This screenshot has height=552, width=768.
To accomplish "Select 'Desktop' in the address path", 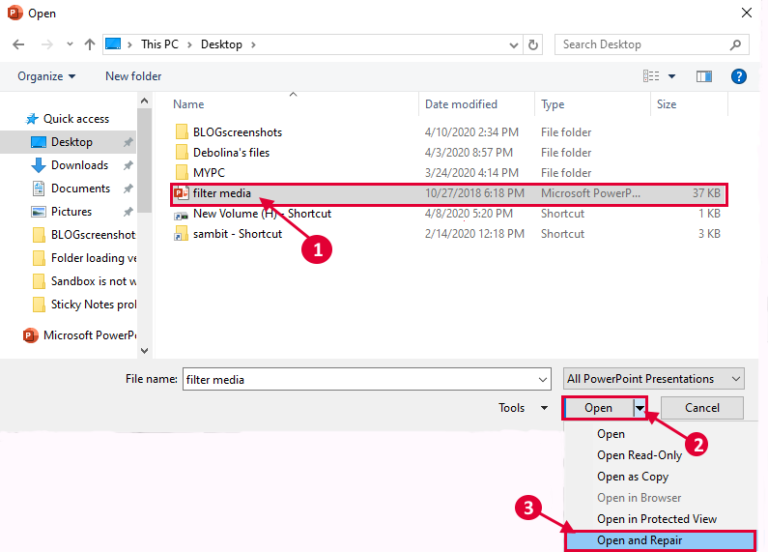I will tap(221, 45).
